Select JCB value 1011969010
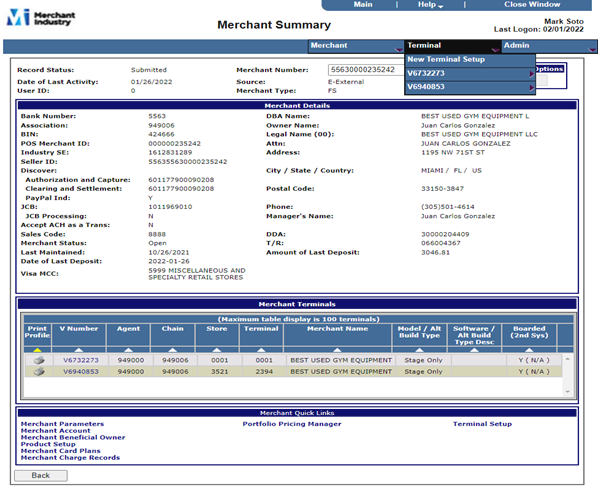 point(170,207)
